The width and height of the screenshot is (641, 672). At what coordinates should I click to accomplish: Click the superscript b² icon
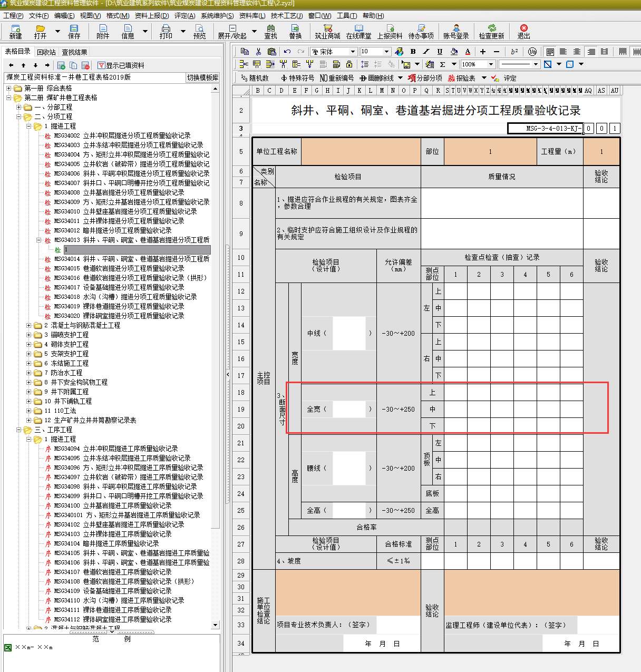514,51
